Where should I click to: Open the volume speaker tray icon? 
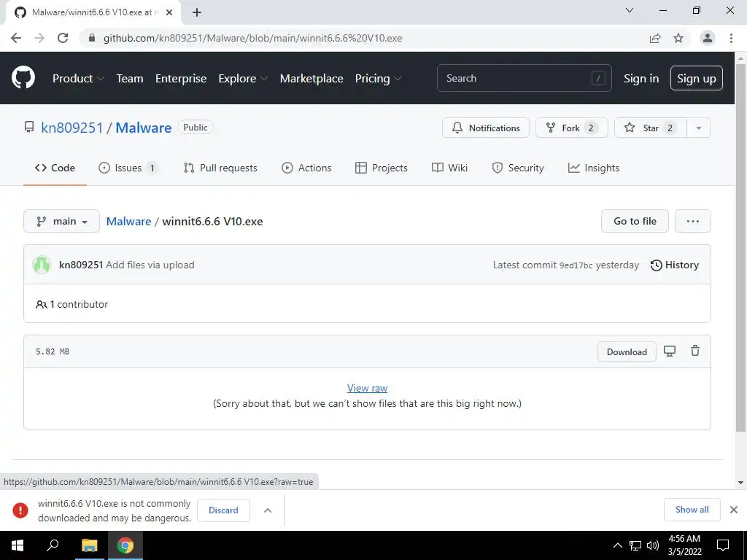pos(653,545)
